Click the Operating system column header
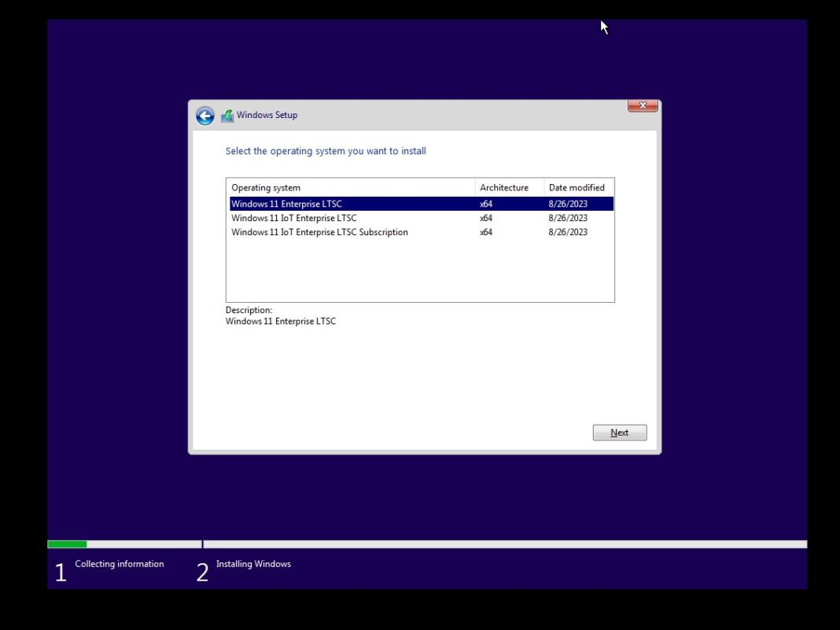 tap(266, 187)
